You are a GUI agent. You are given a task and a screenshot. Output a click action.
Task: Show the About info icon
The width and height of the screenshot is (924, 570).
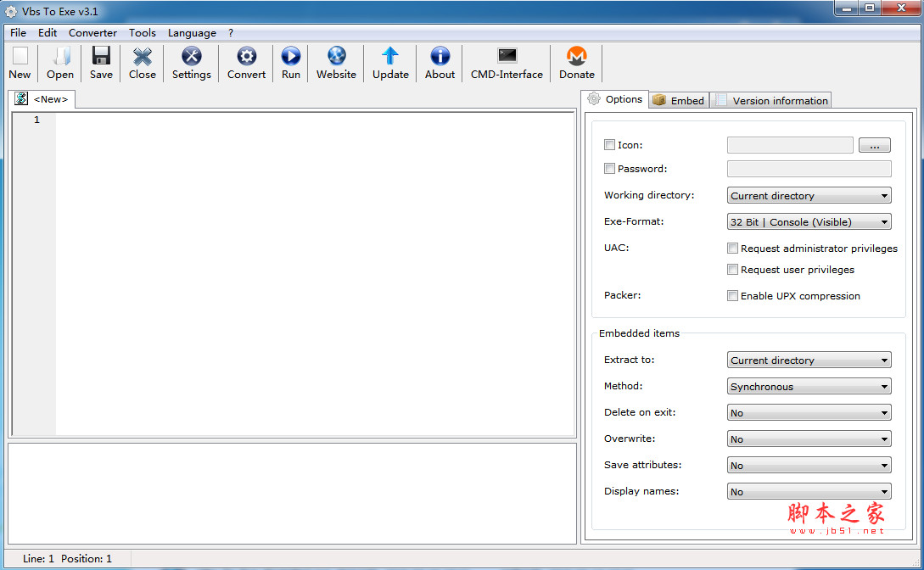coord(440,57)
